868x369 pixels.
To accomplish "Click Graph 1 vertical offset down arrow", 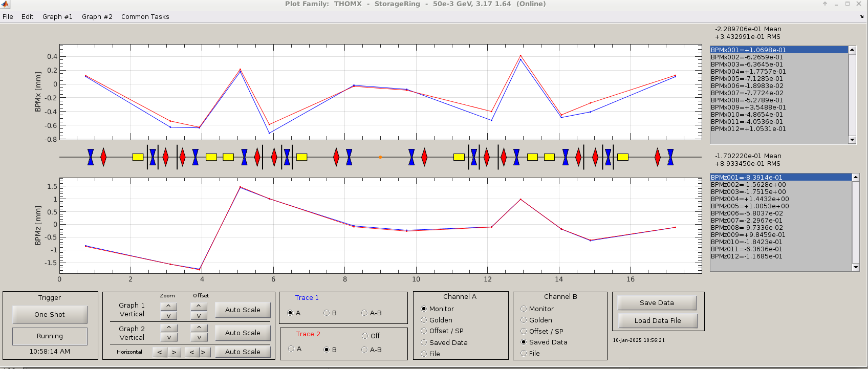I will [199, 316].
